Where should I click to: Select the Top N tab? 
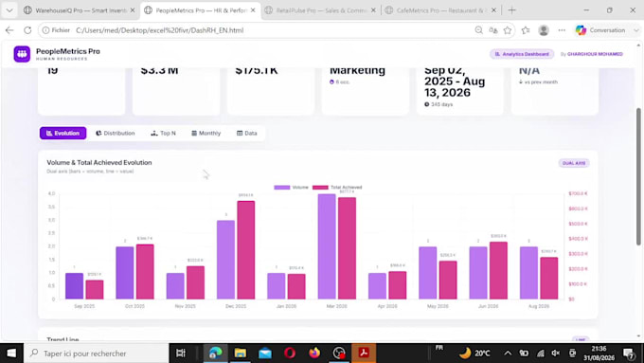[164, 134]
